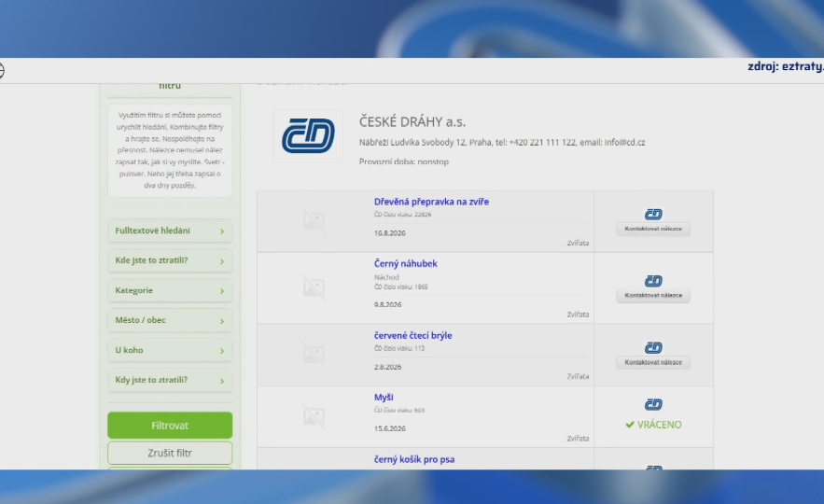This screenshot has height=504, width=824.
Task: Click Zvířata tag in Dřevěná přepravka row
Action: click(578, 243)
